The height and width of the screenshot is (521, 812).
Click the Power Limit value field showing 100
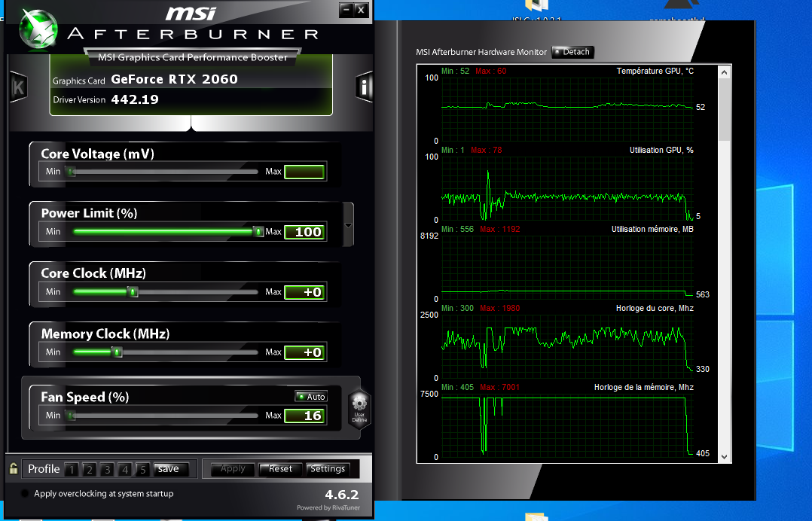304,232
